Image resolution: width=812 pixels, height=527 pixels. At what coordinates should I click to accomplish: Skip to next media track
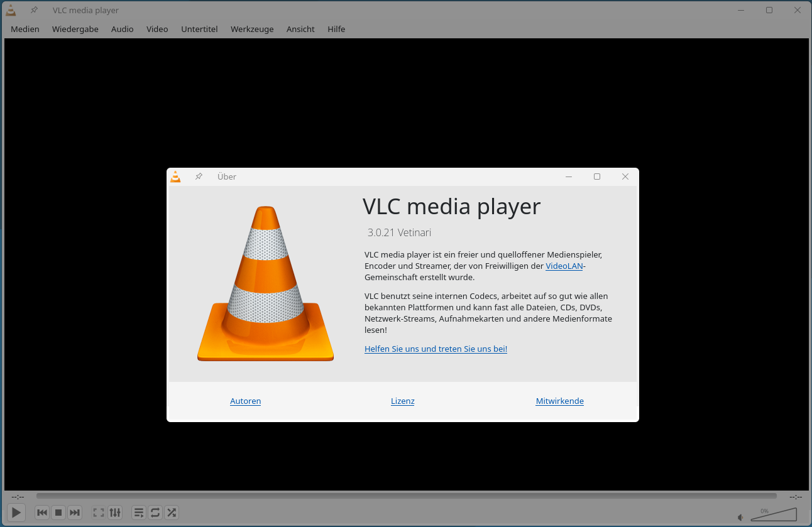(x=75, y=513)
